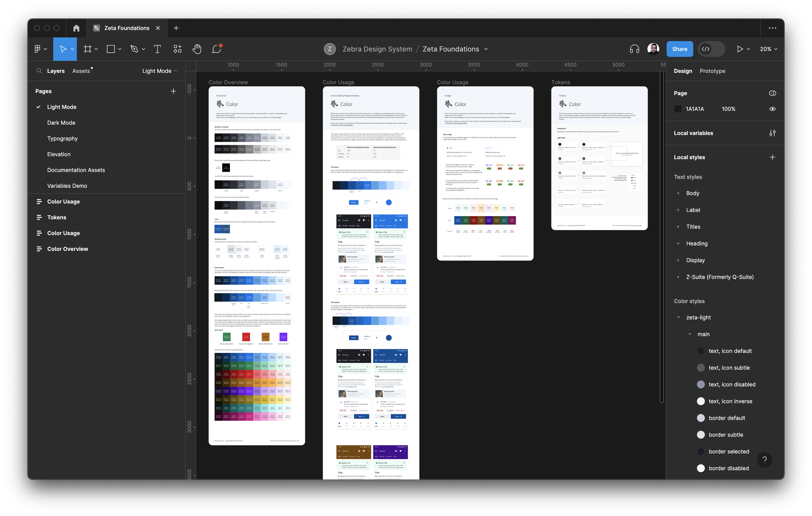
Task: Open local variables settings icon
Action: point(772,133)
